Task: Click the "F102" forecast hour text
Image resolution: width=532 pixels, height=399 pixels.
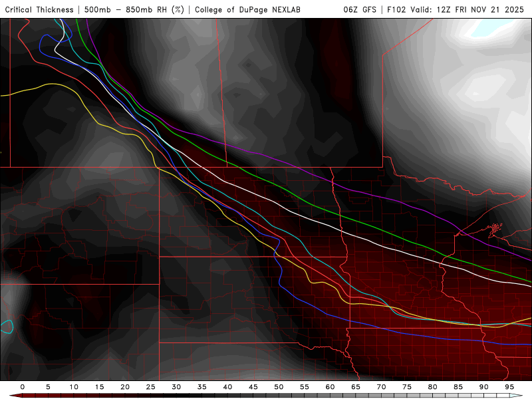Action: pos(396,9)
